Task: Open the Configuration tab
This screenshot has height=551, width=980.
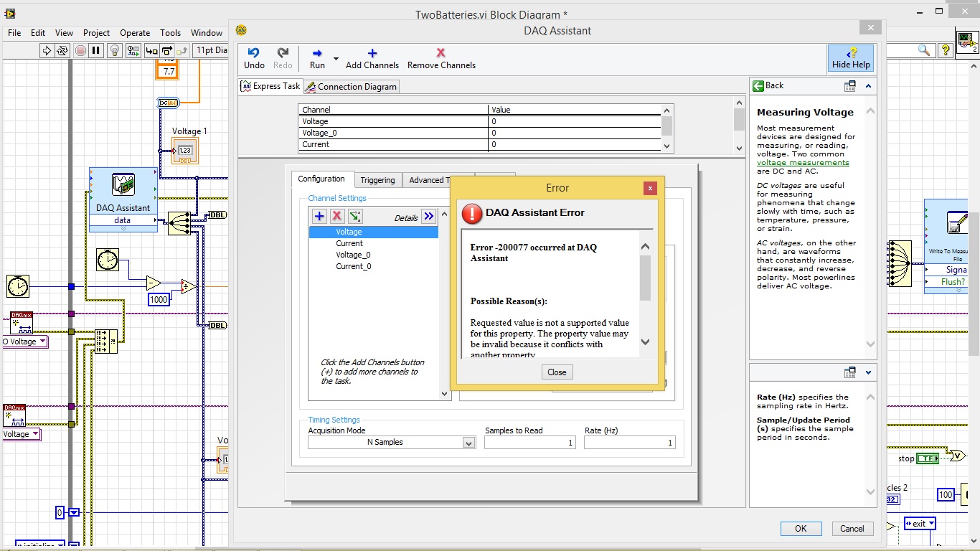Action: 321,179
